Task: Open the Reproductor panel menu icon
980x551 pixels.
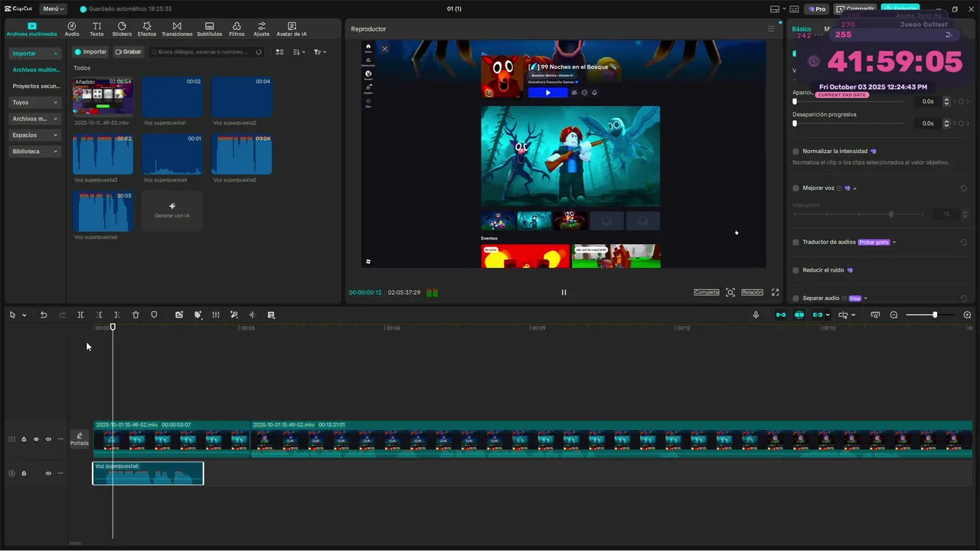Action: point(771,29)
